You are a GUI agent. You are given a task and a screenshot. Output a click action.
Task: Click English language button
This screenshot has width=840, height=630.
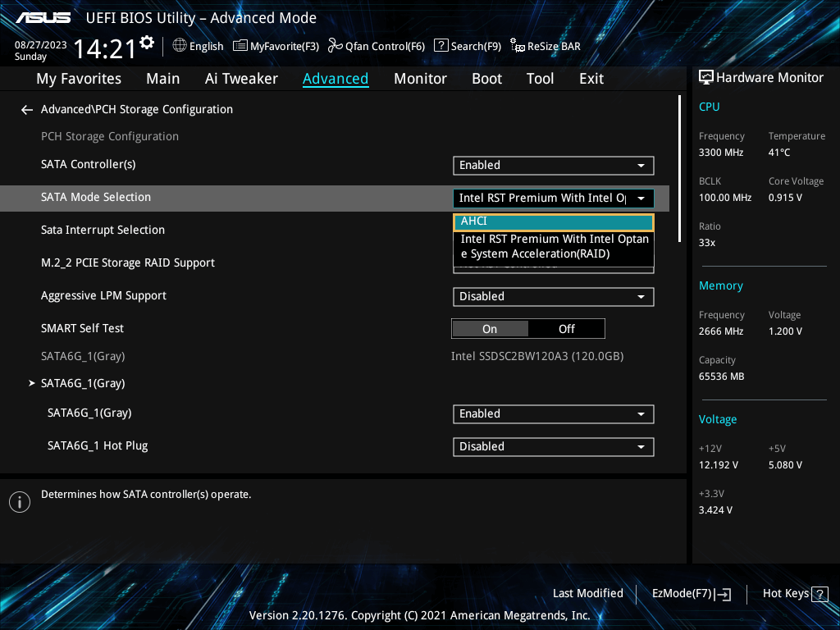click(199, 46)
